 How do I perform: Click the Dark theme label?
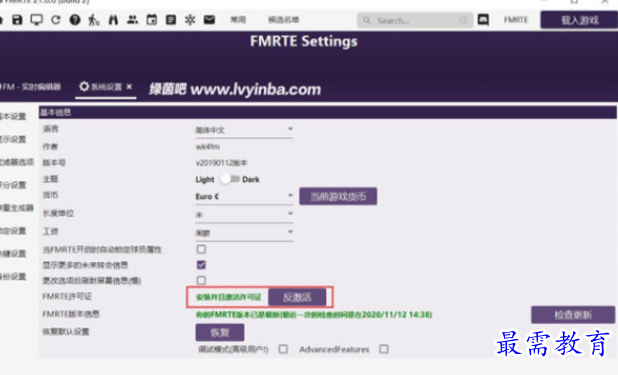click(251, 179)
